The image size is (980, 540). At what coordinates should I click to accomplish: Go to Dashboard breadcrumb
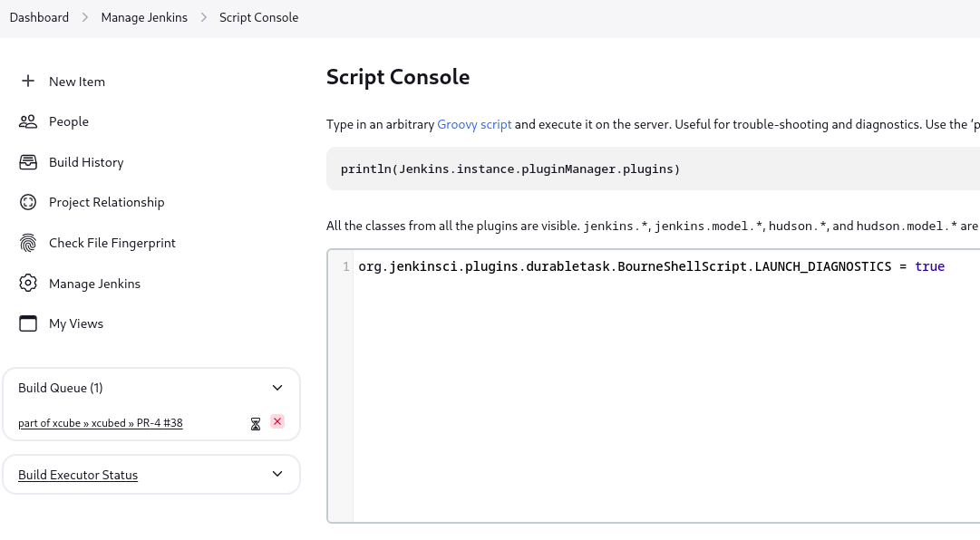[x=39, y=17]
